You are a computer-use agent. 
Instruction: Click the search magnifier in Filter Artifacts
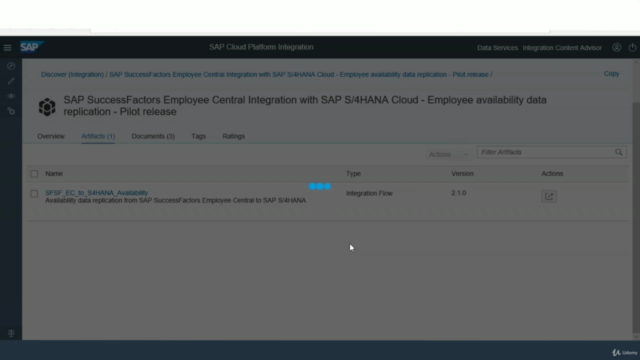coord(619,152)
